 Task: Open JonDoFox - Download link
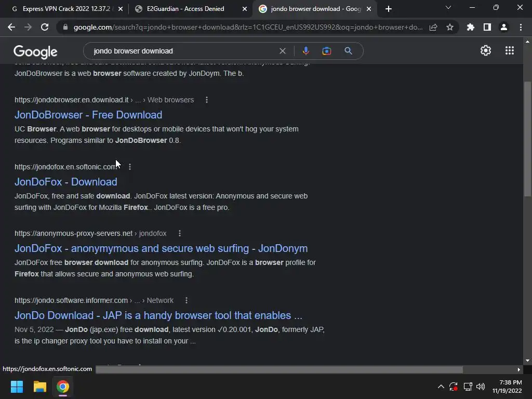(66, 182)
